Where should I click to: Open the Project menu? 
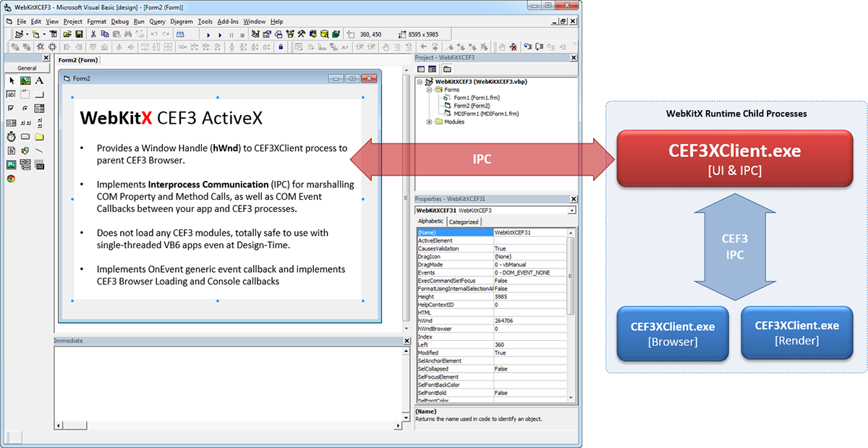72,22
